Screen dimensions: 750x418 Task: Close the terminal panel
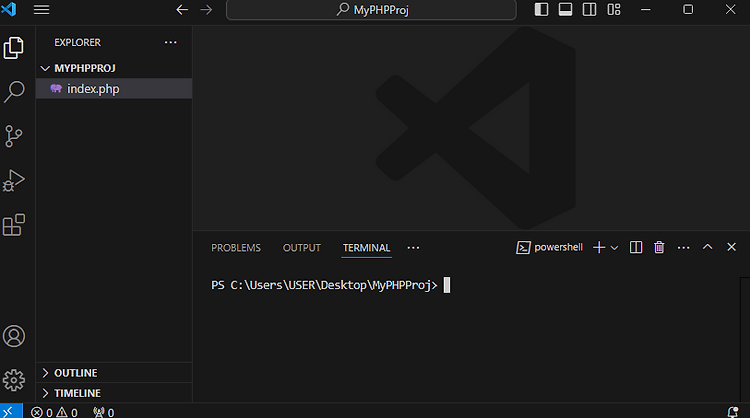coord(731,247)
